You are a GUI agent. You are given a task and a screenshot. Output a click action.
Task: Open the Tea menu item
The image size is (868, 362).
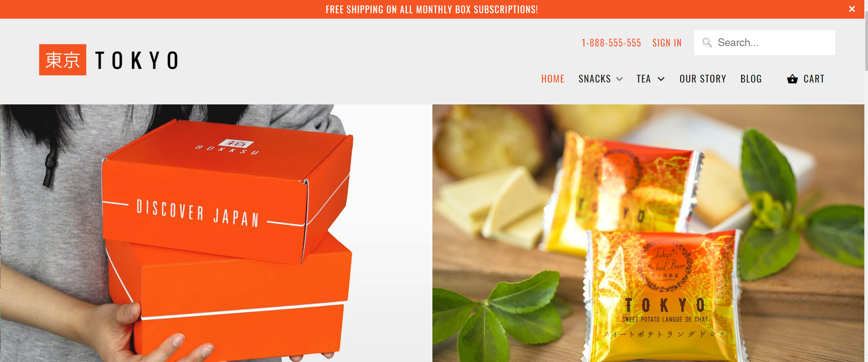[x=644, y=79]
